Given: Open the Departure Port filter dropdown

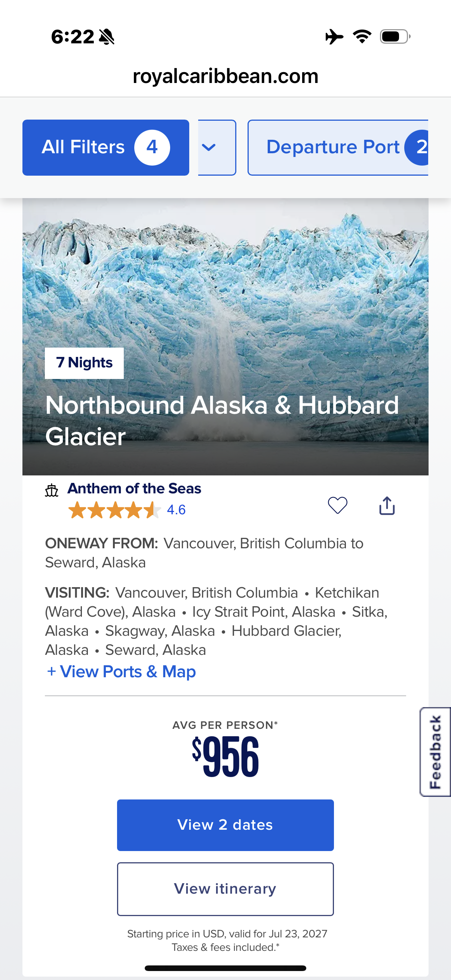Looking at the screenshot, I should [338, 147].
